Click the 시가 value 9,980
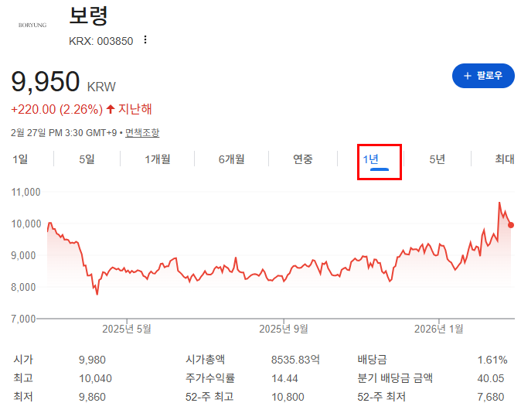Image resolution: width=521 pixels, height=420 pixels. (92, 360)
